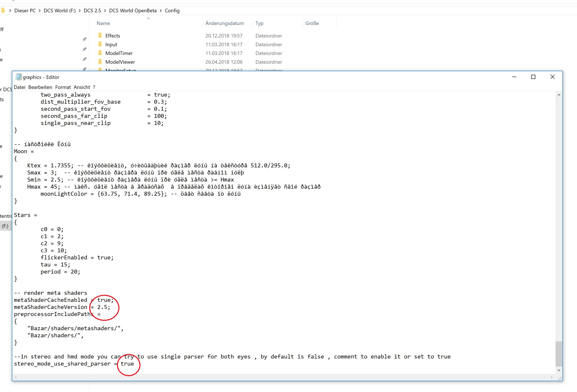577x392 pixels.
Task: Open the Ansicht menu
Action: pos(82,87)
